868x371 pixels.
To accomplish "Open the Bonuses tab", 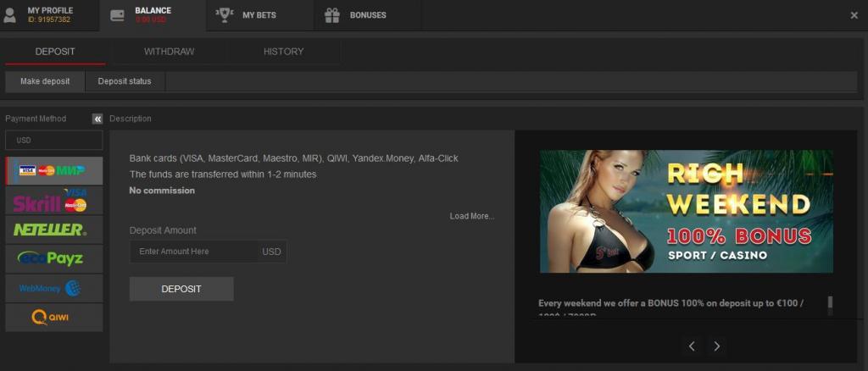I will 367,15.
